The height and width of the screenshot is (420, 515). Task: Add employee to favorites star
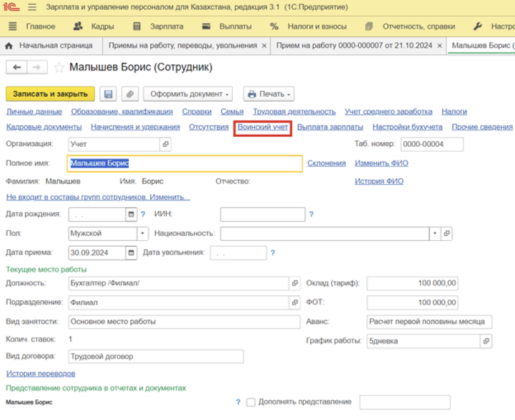(x=59, y=68)
